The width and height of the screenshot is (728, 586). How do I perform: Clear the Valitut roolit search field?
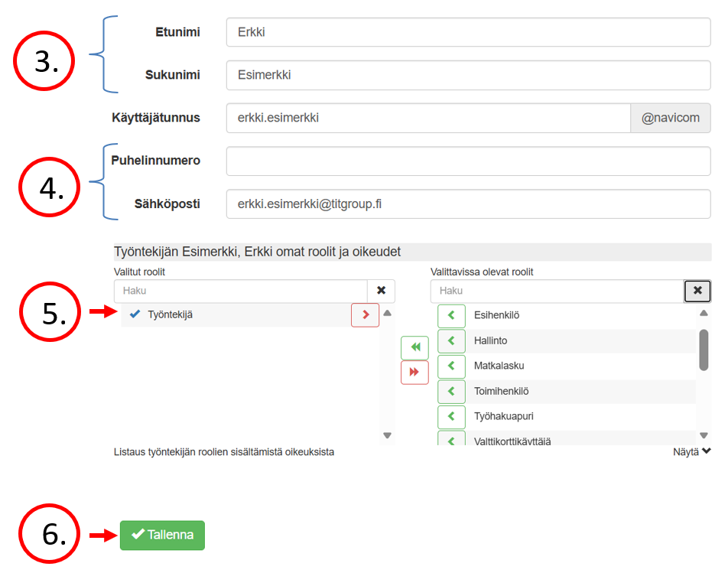381,291
